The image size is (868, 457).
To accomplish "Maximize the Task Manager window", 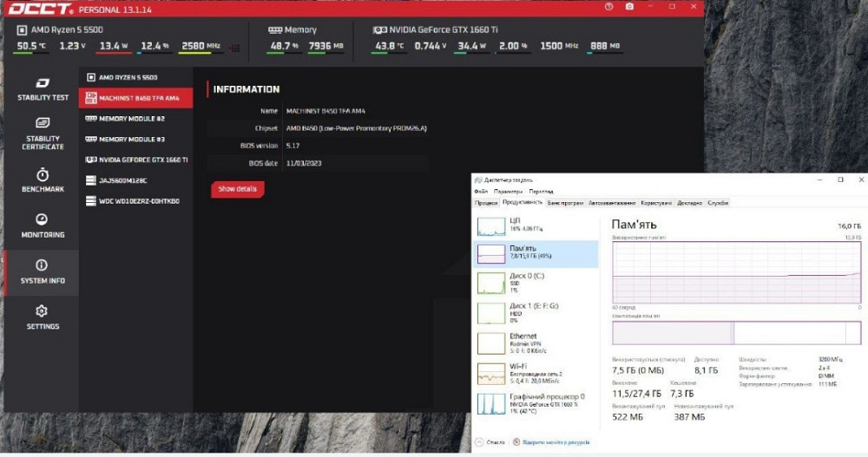I will (840, 180).
